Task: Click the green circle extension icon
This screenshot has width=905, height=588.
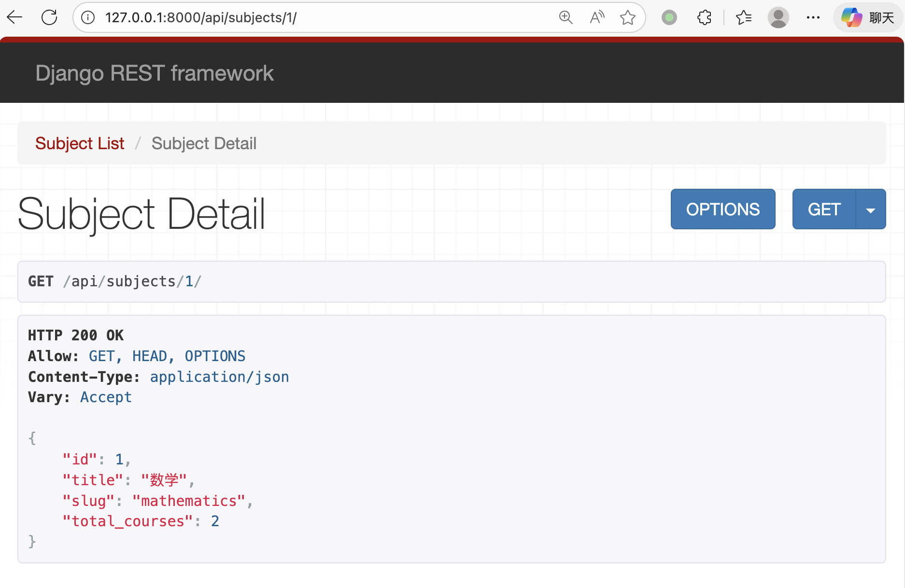Action: tap(669, 18)
